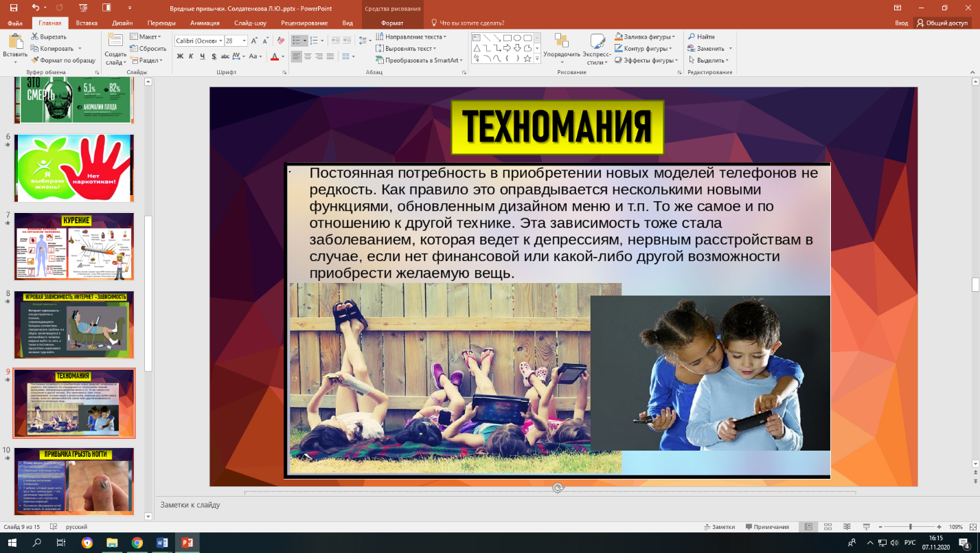The image size is (980, 553).
Task: Toggle text shadow (S) formatting
Action: (214, 56)
